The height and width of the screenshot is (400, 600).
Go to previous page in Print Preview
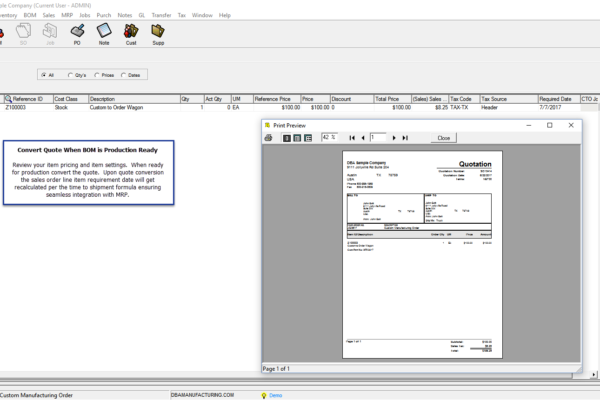pos(363,138)
